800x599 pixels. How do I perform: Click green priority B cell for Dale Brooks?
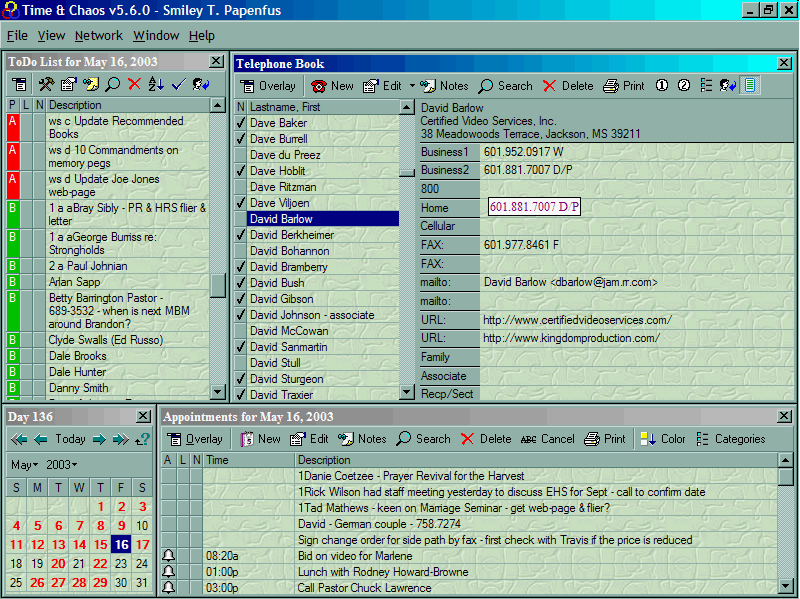[x=13, y=356]
